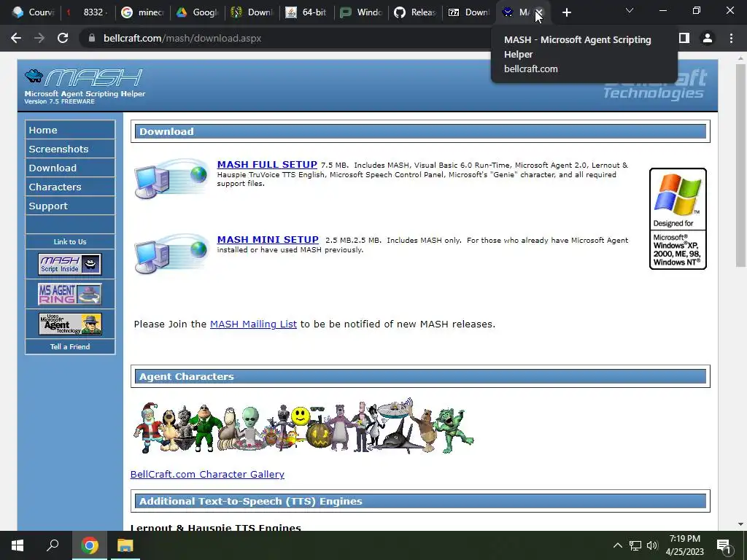Switch to the minecr Google search tab
747x560 pixels.
pos(143,12)
